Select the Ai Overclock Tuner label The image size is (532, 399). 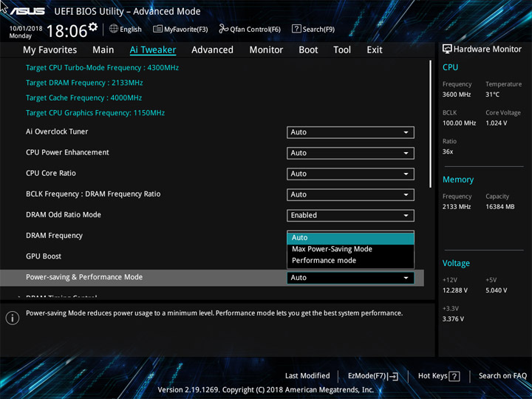coord(57,132)
